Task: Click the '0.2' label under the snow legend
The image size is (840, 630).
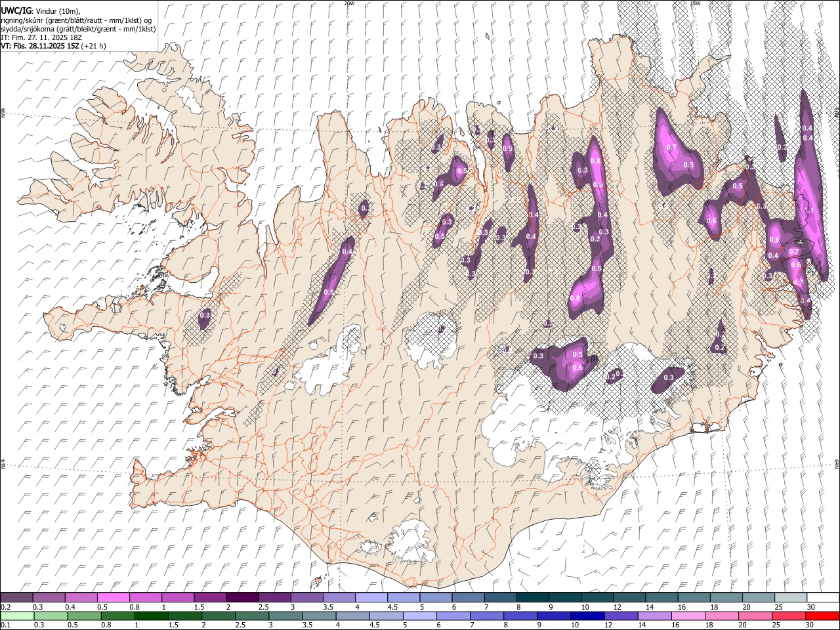Action: point(5,607)
